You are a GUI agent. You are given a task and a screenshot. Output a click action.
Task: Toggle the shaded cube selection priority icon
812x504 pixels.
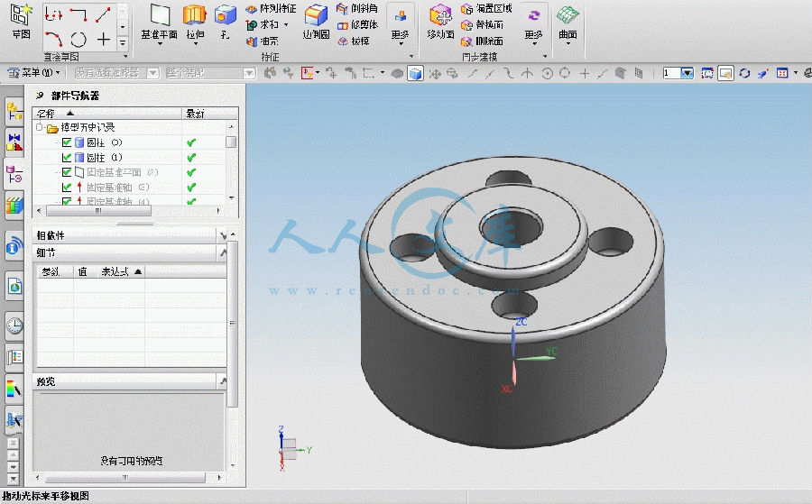[x=415, y=73]
